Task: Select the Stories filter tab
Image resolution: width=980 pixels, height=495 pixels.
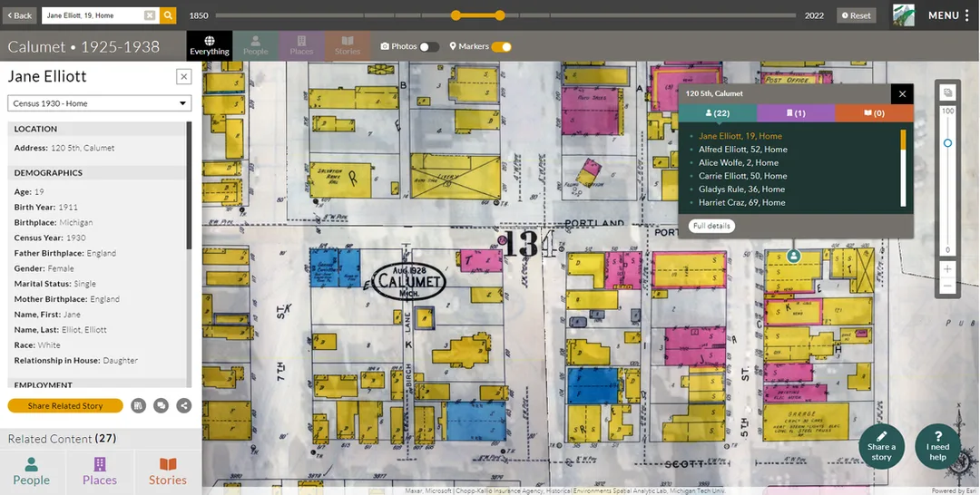Action: [x=348, y=45]
